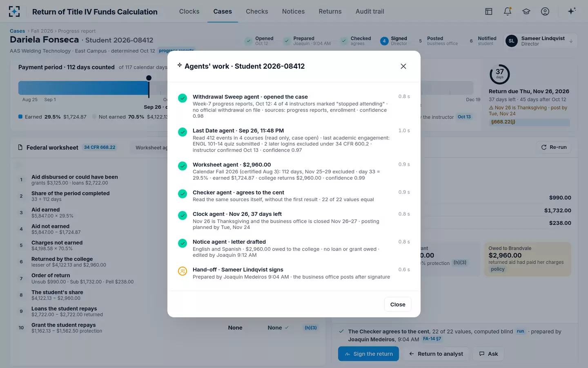This screenshot has width=588, height=368.
Task: Click the 'Aid disbursed or could have been' row
Action: [x=168, y=180]
